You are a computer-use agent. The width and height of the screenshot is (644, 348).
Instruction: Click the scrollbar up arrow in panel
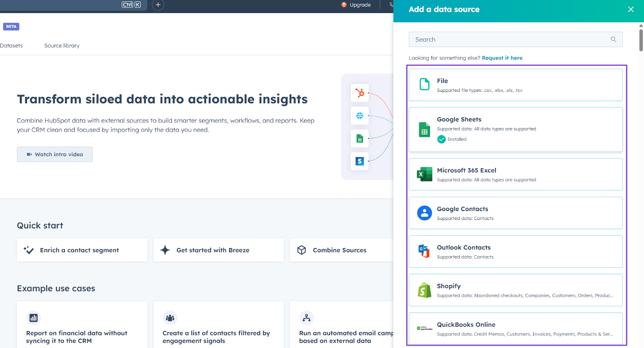tap(641, 25)
